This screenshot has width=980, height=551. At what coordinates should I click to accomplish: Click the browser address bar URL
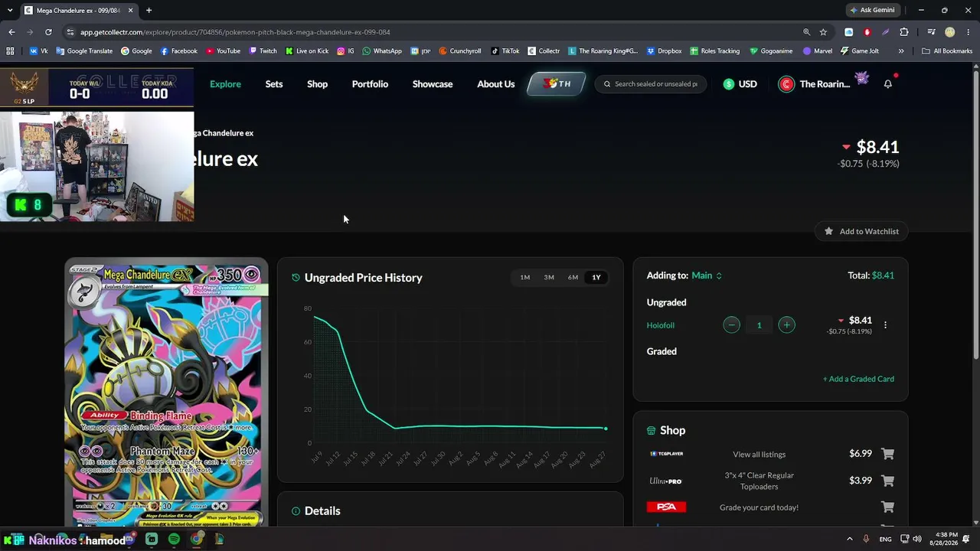235,32
